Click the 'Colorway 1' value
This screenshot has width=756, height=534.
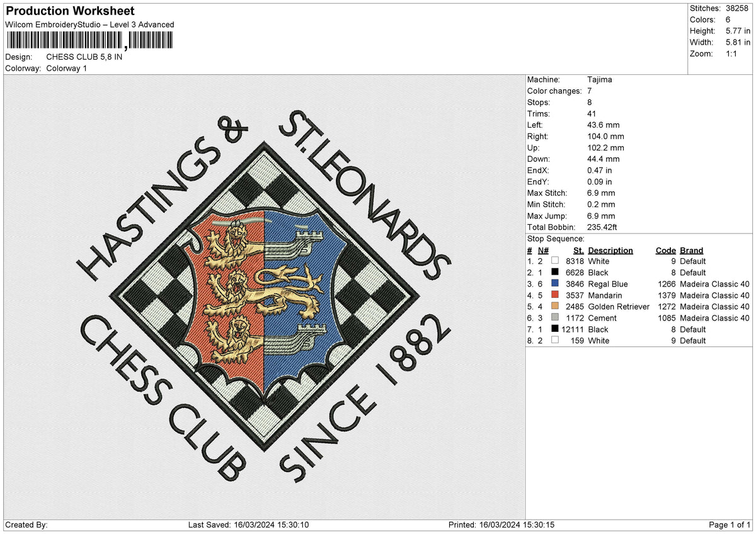pyautogui.click(x=67, y=68)
